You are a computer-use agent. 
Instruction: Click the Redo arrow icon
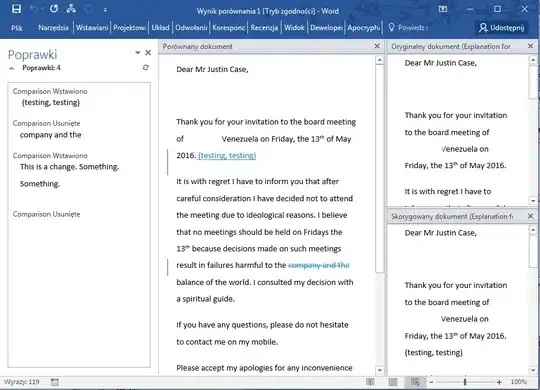[54, 9]
